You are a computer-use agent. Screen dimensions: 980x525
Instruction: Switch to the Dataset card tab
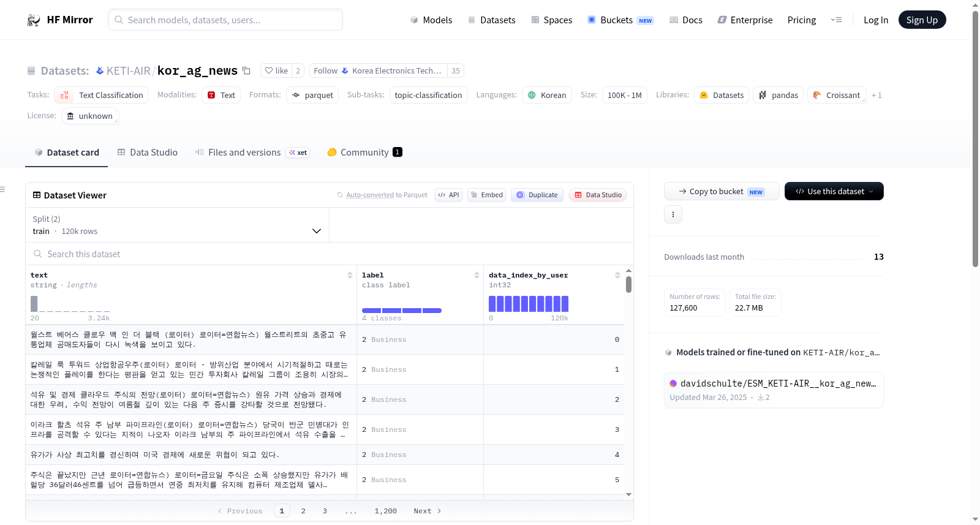66,152
